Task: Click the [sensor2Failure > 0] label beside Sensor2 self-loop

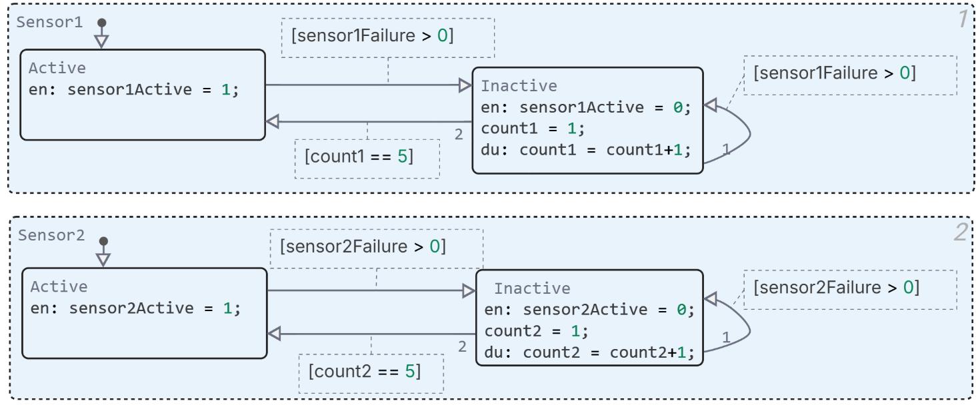Action: tap(836, 288)
